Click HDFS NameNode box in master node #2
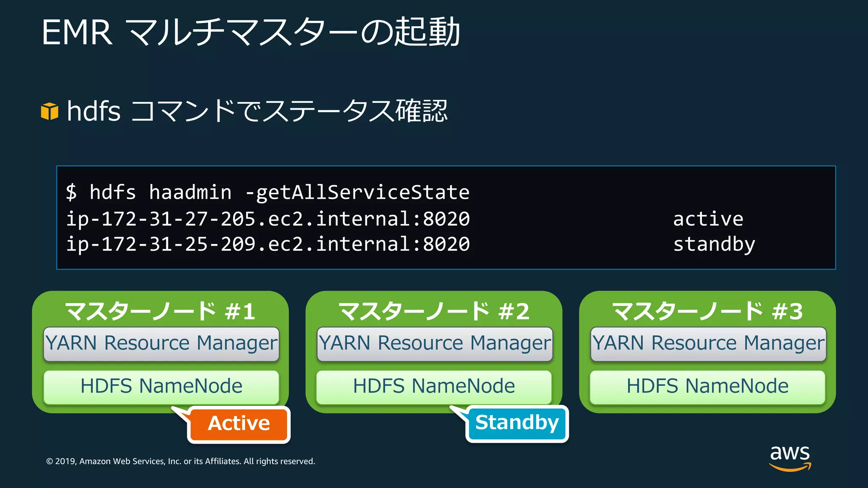Image resolution: width=868 pixels, height=488 pixels. click(434, 387)
